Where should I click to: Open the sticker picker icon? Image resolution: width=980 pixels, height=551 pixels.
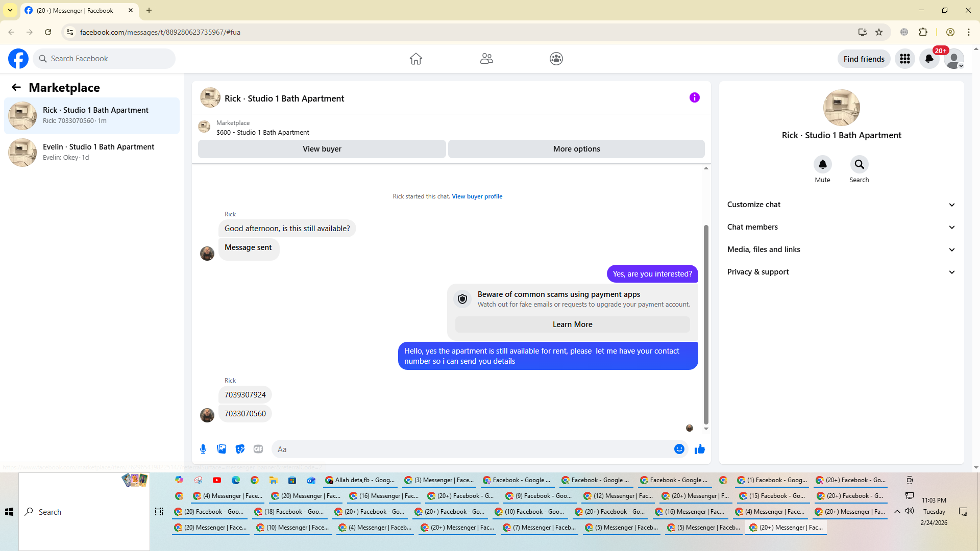[240, 449]
